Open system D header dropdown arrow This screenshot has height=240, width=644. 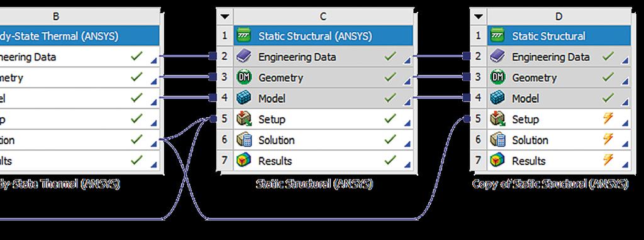(x=478, y=17)
